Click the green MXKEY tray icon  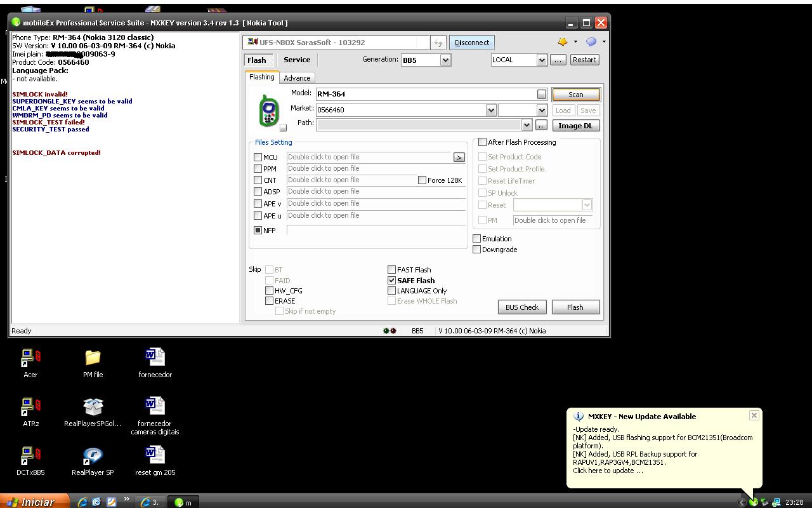pos(754,502)
